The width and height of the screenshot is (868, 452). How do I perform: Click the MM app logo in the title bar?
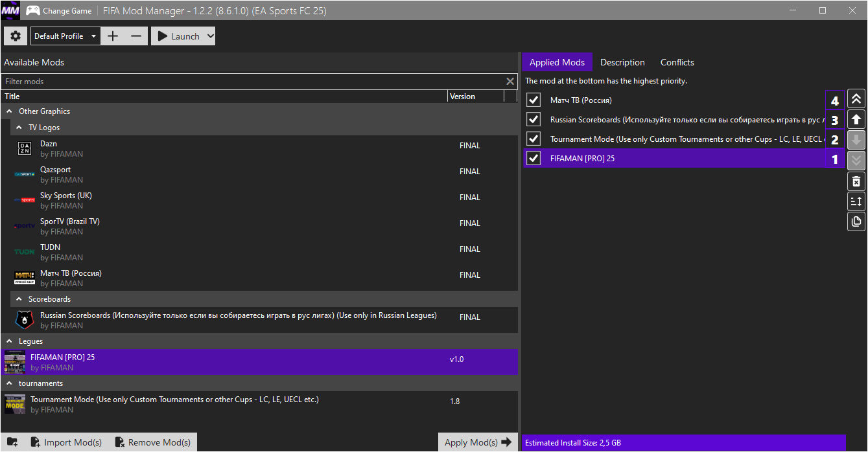[10, 10]
